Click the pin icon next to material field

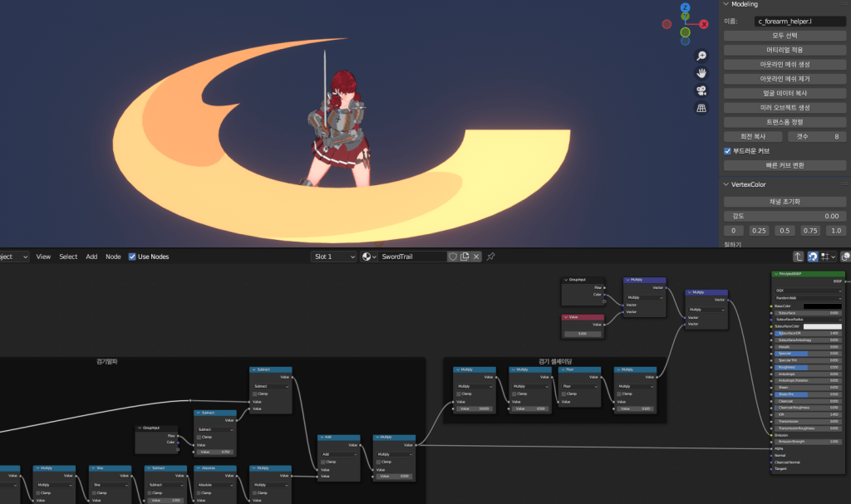pyautogui.click(x=491, y=257)
